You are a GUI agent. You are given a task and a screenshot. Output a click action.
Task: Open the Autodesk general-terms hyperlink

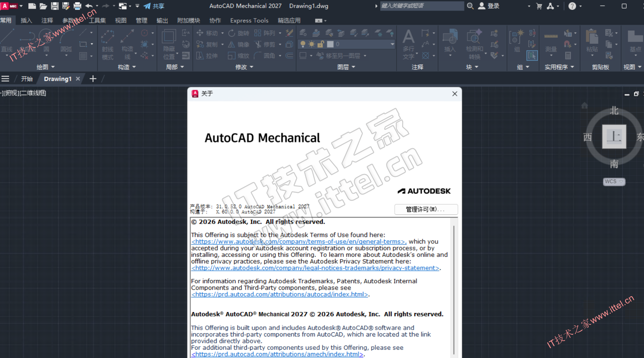(298, 241)
